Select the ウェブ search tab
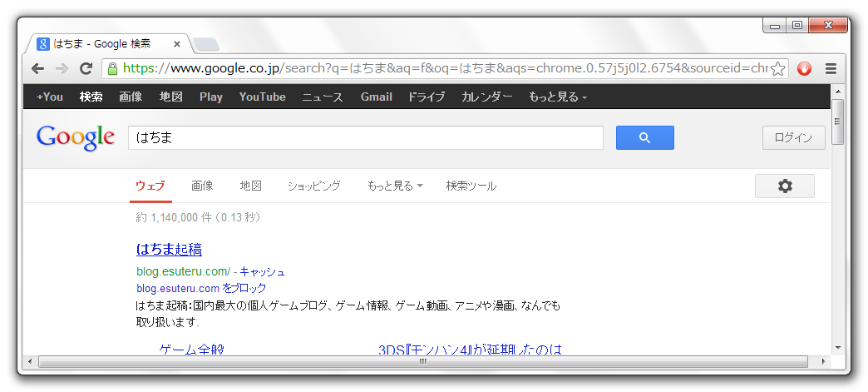Screen dimensions: 868x392 (x=150, y=186)
